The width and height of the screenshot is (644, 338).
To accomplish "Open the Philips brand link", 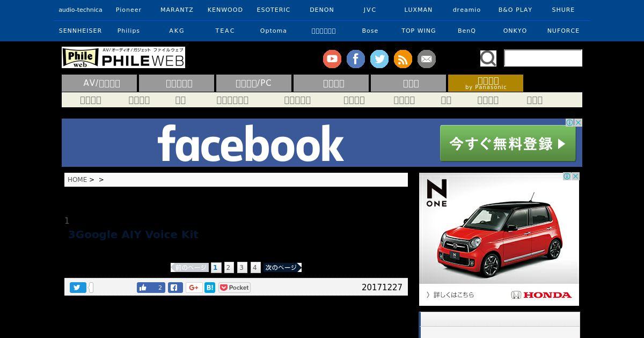I will coord(129,31).
